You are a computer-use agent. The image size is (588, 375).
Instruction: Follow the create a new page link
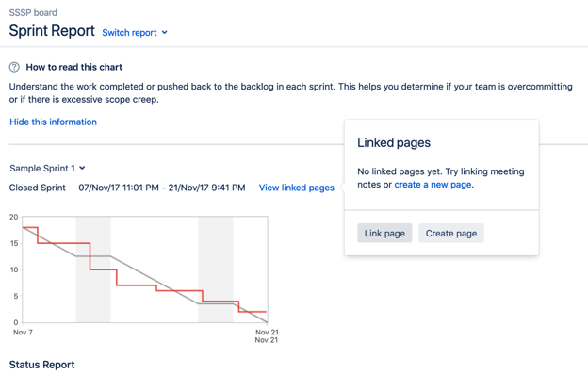point(433,185)
